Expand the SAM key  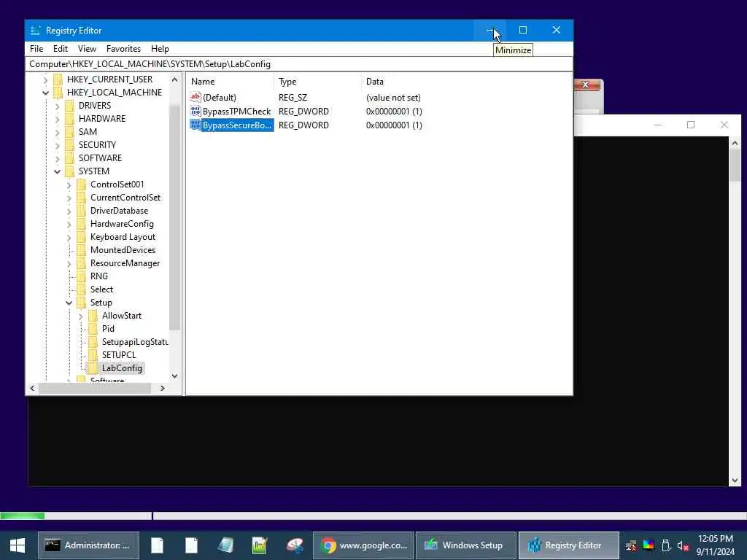pyautogui.click(x=57, y=132)
